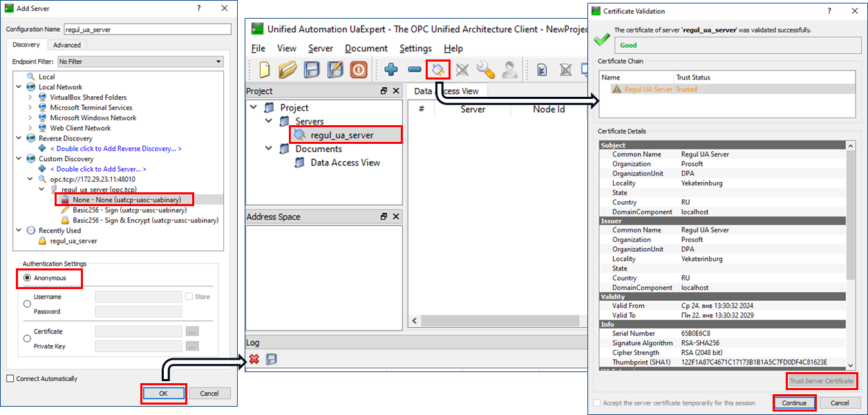Select the Anonymous authentication radio button
The image size is (868, 415).
pos(28,278)
